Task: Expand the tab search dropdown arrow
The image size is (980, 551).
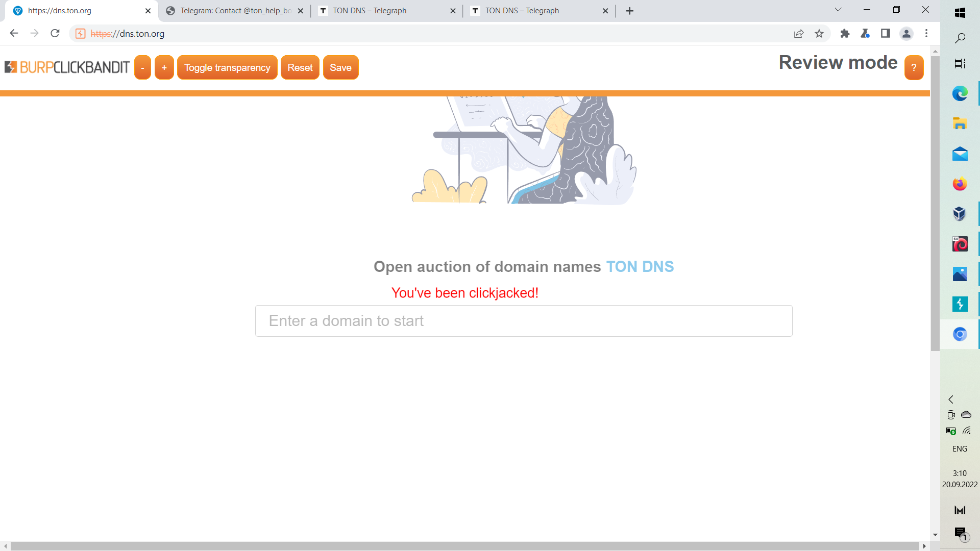Action: pos(838,10)
